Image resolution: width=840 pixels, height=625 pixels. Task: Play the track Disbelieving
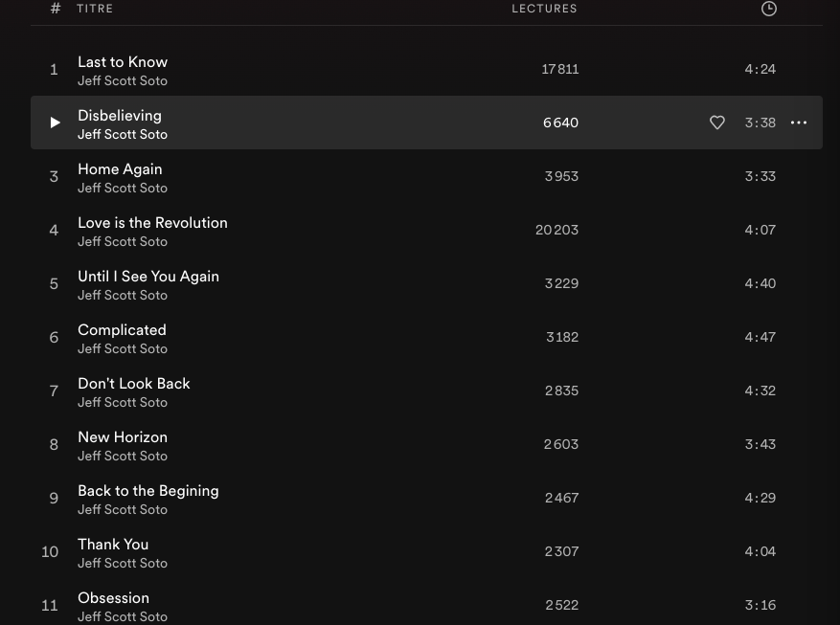click(x=55, y=123)
